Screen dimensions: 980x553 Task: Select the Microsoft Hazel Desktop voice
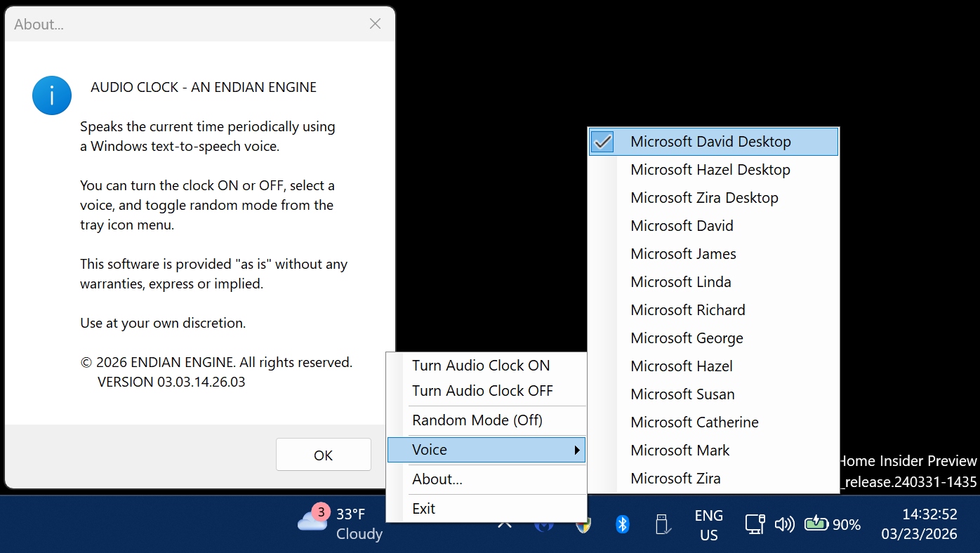click(713, 170)
